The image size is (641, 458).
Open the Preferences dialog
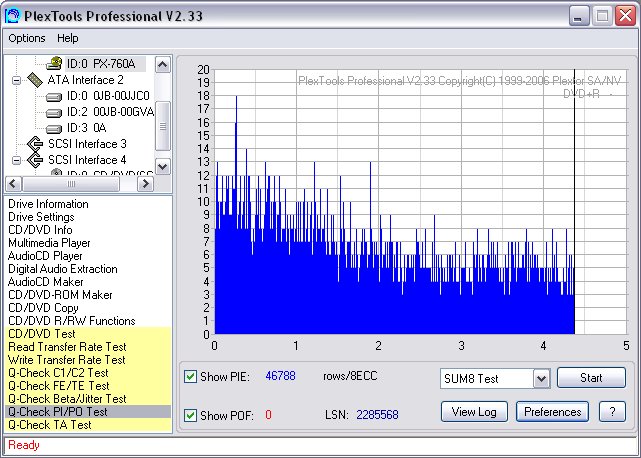[552, 411]
